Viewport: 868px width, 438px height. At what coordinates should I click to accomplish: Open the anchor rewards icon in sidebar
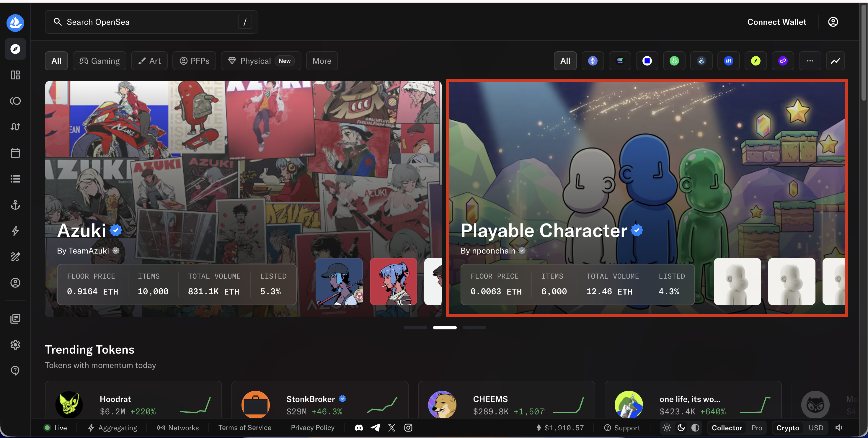[15, 205]
